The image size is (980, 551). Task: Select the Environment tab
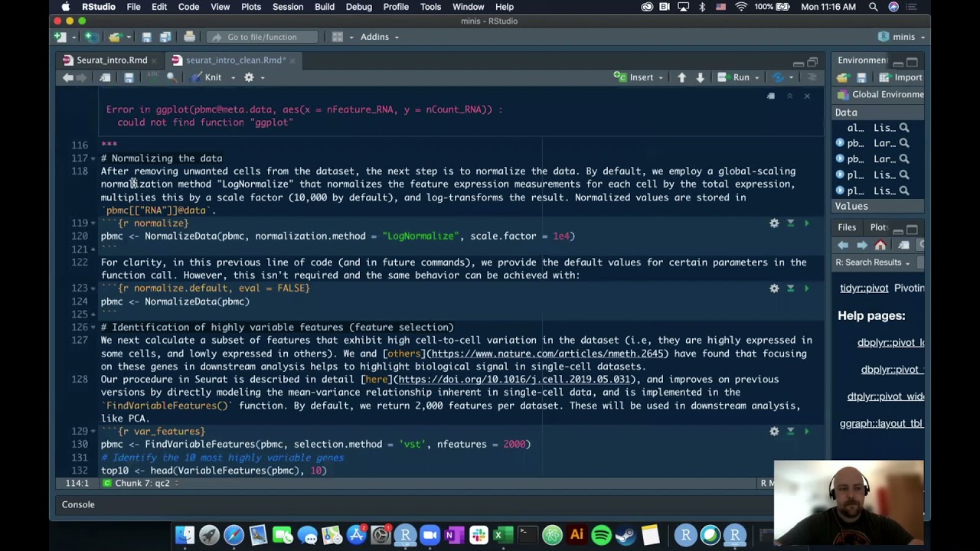863,60
